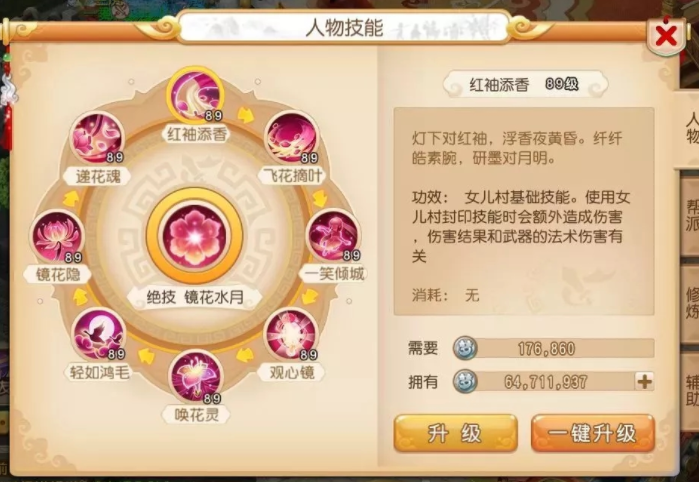Select the 飞花摘叶 skill icon
699x482 pixels.
point(291,137)
